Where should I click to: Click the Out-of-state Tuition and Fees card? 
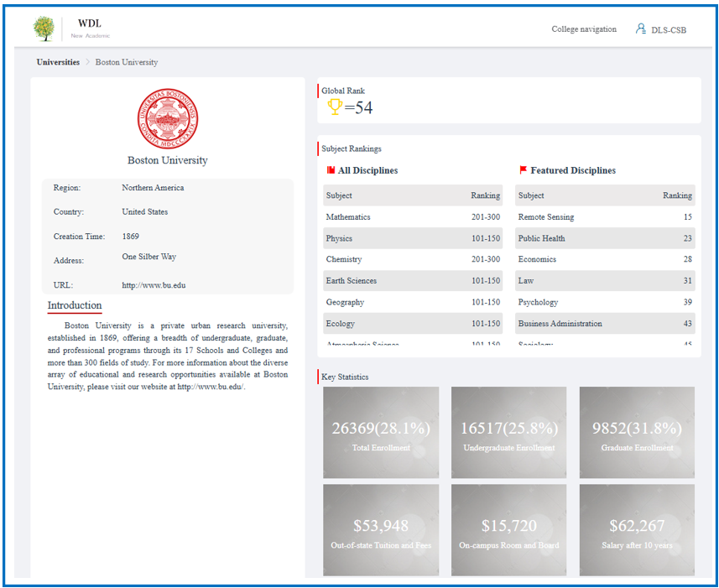381,530
